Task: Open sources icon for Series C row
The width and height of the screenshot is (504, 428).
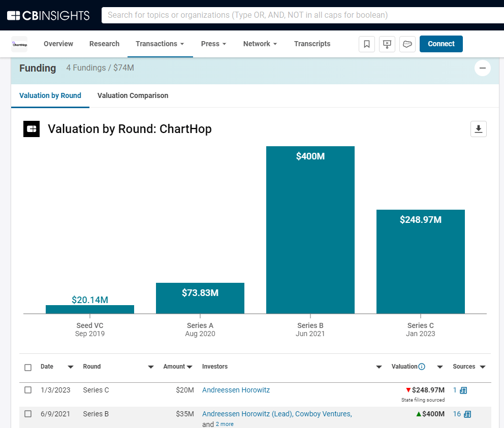Action: coord(463,390)
